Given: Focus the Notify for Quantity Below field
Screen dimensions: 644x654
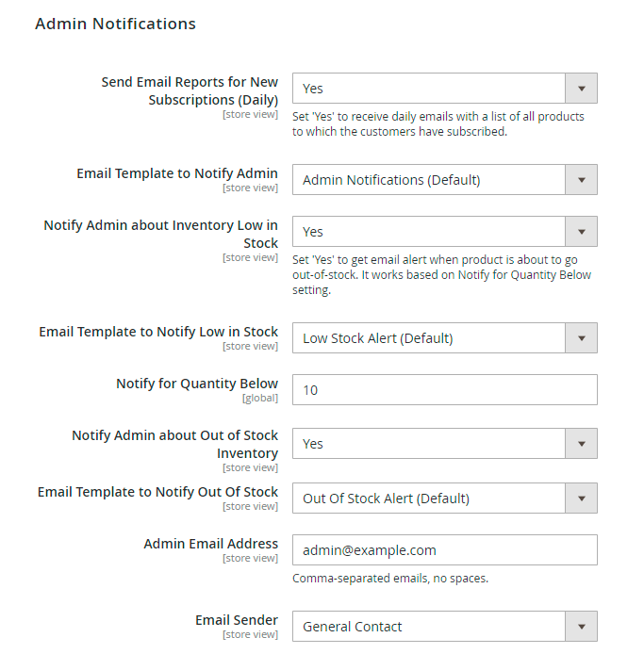Looking at the screenshot, I should (444, 390).
